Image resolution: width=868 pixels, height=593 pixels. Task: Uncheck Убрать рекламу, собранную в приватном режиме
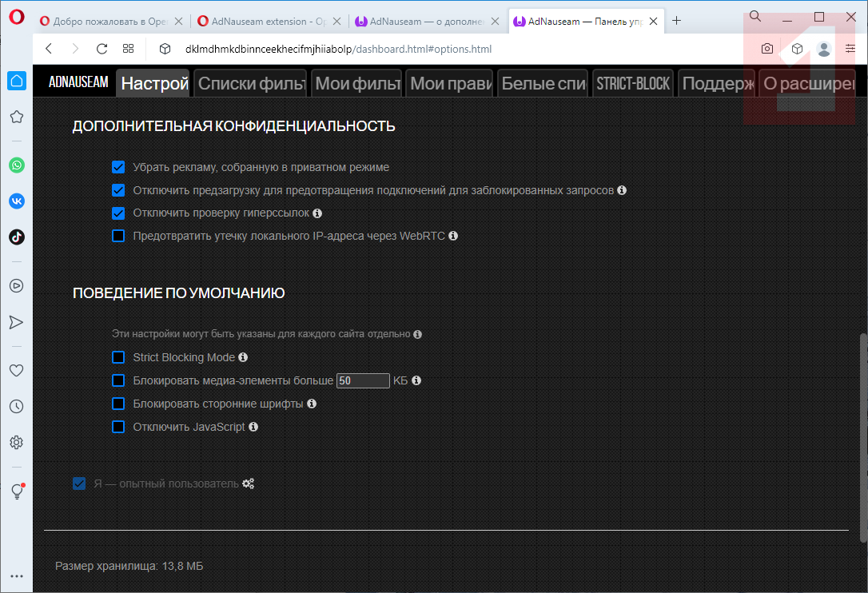pos(118,167)
